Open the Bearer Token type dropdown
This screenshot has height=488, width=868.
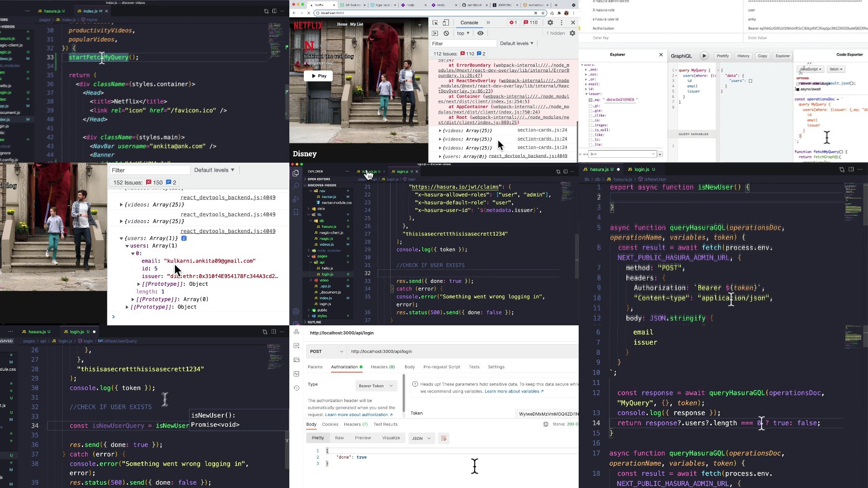(x=376, y=386)
